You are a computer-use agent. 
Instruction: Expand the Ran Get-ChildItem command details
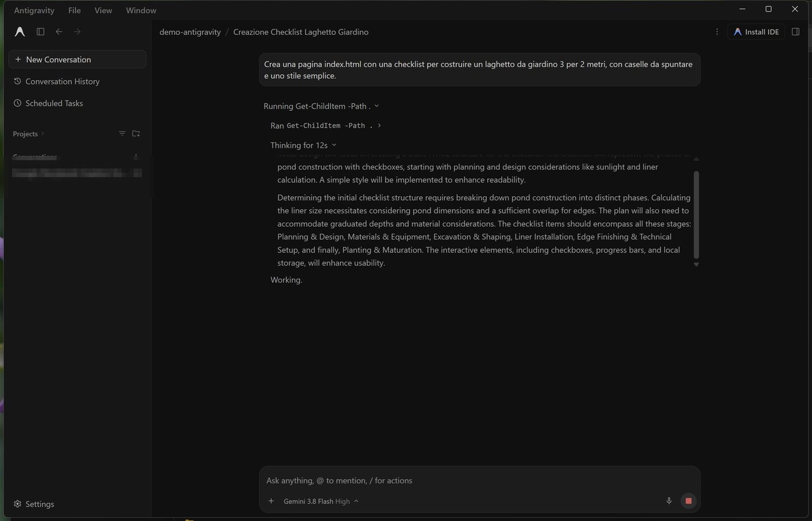(x=326, y=125)
